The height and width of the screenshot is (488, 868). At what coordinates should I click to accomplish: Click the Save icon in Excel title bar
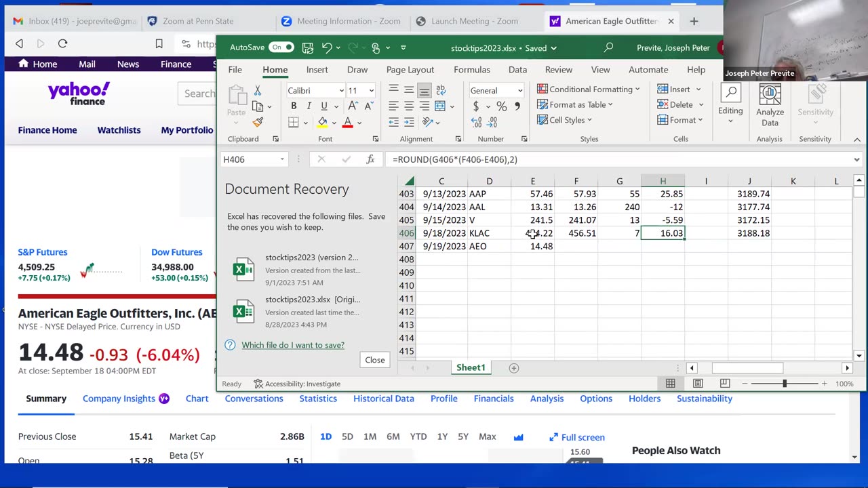(308, 47)
